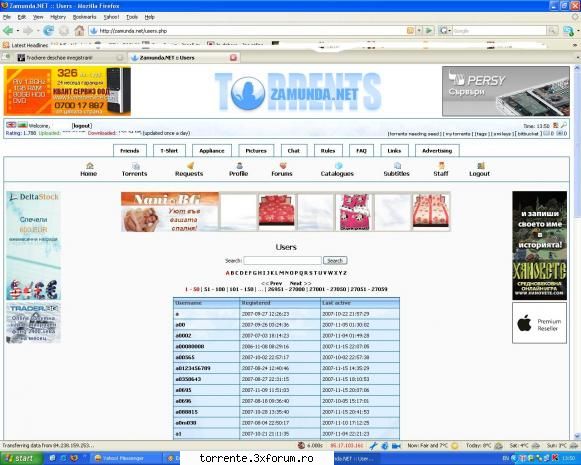
Task: Open Staff via its navigation icon
Action: (441, 166)
